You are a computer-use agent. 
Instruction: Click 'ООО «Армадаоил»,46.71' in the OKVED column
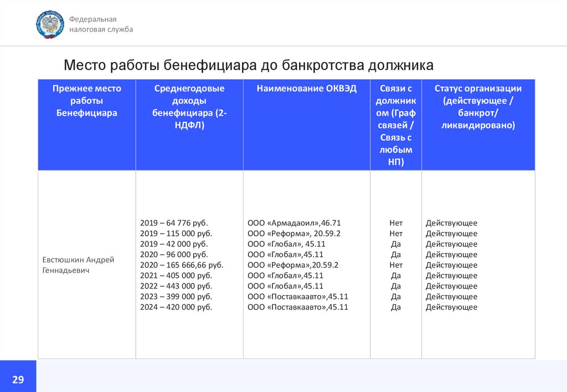294,223
